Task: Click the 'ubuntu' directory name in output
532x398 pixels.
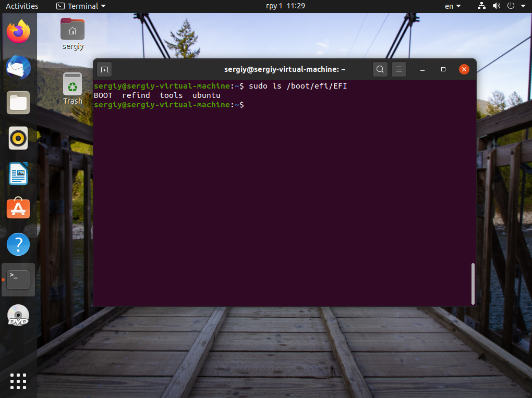Action: tap(207, 96)
